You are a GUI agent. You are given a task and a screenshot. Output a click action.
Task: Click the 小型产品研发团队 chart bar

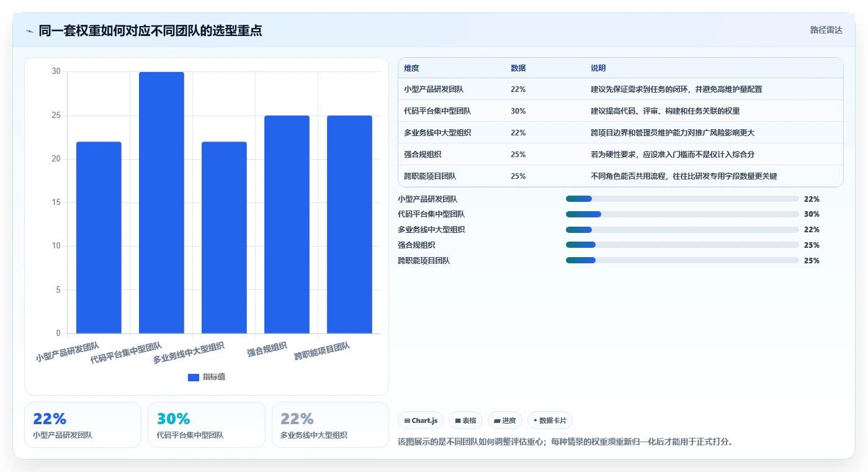(x=99, y=237)
